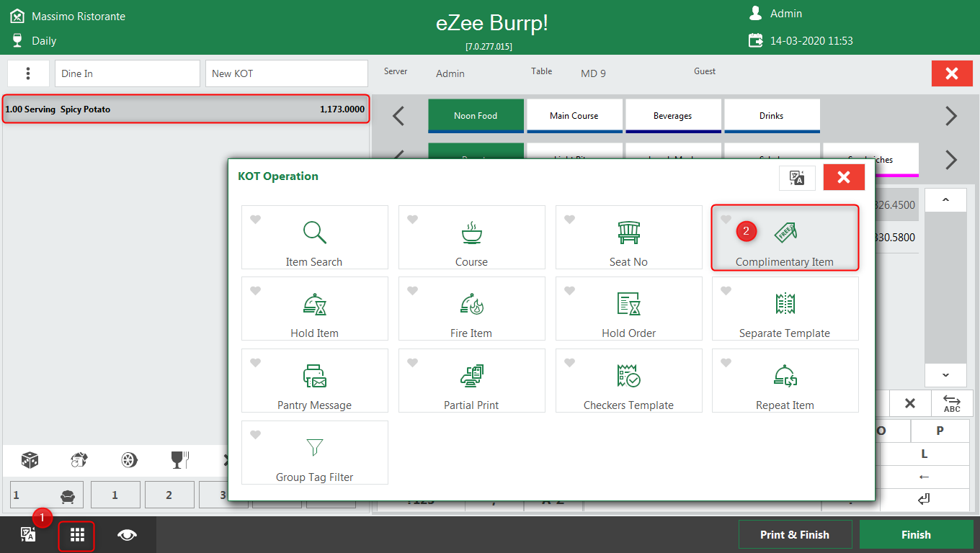Click the up arrow of item list
The width and height of the screenshot is (980, 553).
[x=945, y=200]
